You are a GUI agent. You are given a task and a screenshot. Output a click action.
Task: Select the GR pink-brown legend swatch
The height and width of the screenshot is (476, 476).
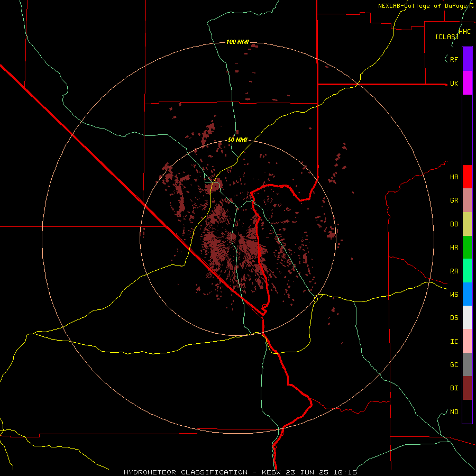[467, 200]
